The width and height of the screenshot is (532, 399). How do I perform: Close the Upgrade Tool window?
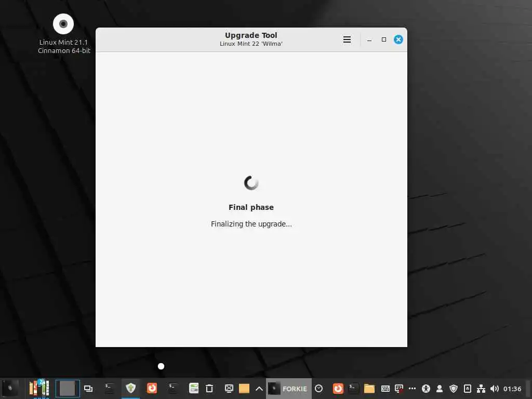(x=398, y=39)
